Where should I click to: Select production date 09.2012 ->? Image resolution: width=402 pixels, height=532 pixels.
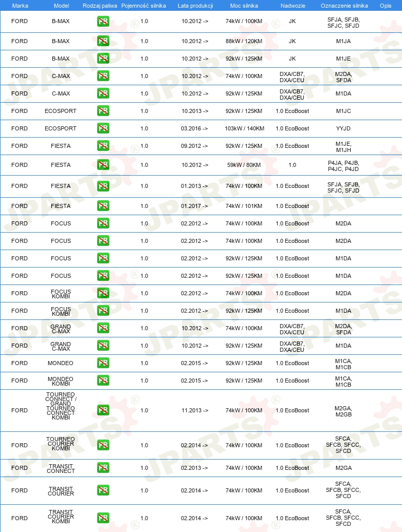pyautogui.click(x=194, y=146)
